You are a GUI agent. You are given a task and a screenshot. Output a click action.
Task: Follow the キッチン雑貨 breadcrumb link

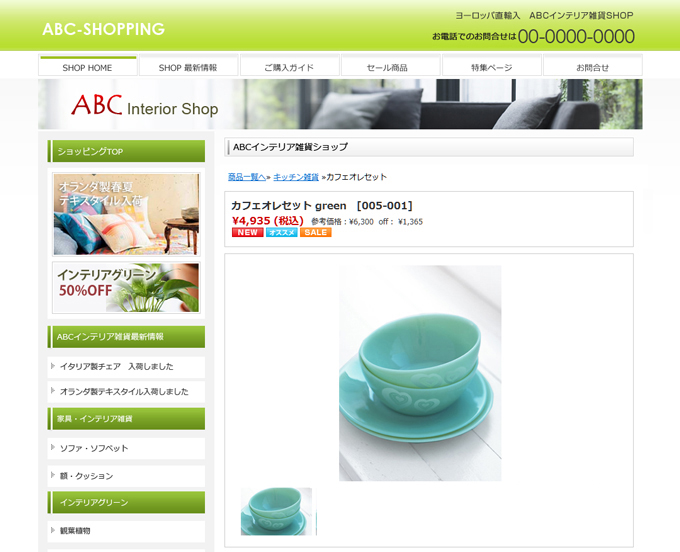[296, 177]
